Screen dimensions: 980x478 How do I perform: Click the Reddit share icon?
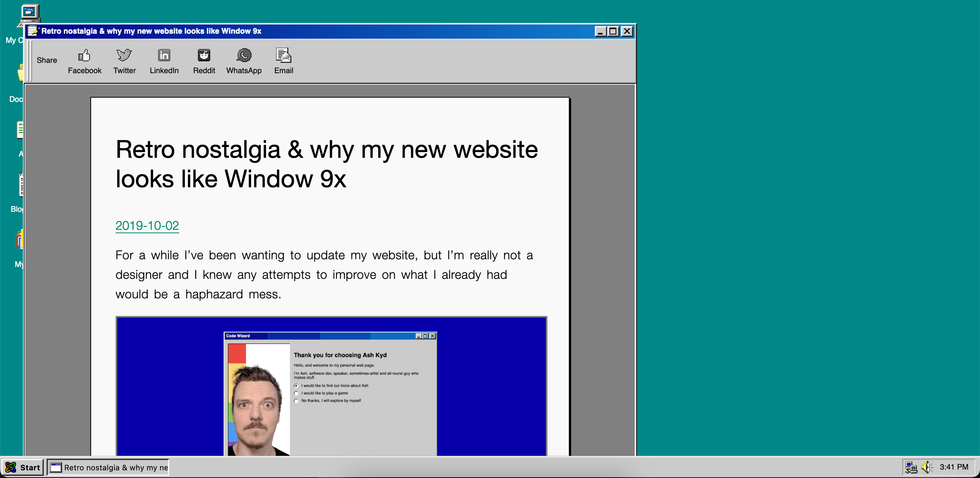point(204,56)
